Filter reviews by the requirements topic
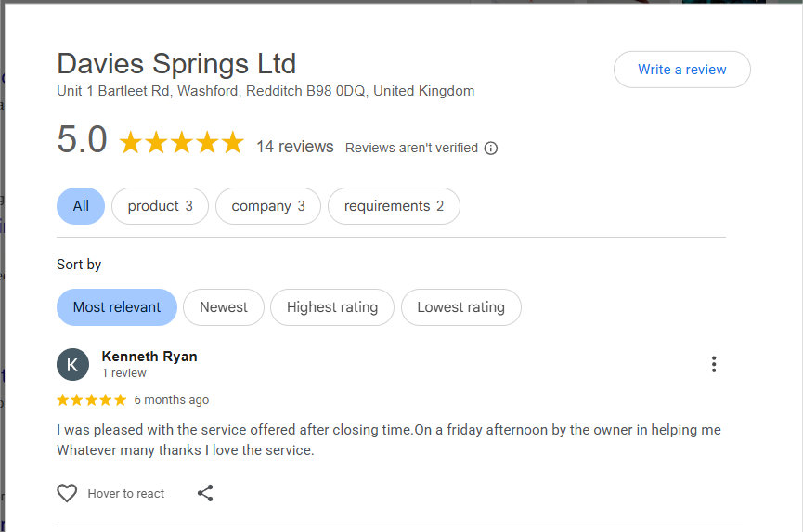 click(394, 206)
